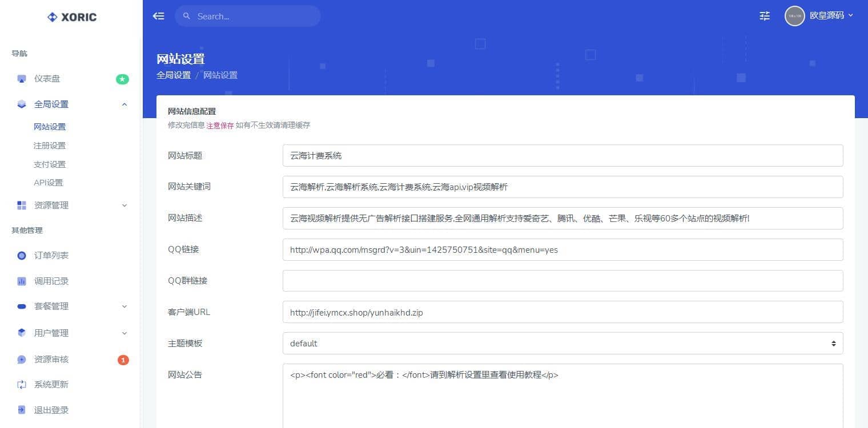Image resolution: width=868 pixels, height=428 pixels.
Task: Click the empty QQ群链接 input field
Action: (x=562, y=281)
